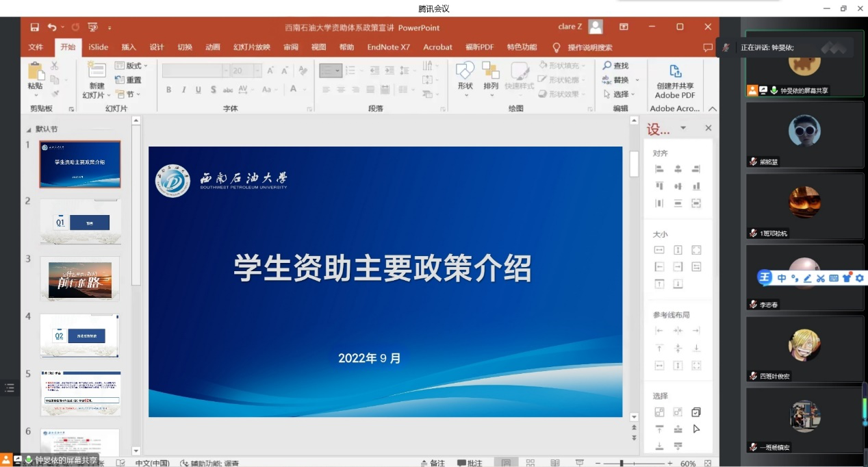Click the Find (查找) magnifier
868x467 pixels.
click(x=607, y=66)
